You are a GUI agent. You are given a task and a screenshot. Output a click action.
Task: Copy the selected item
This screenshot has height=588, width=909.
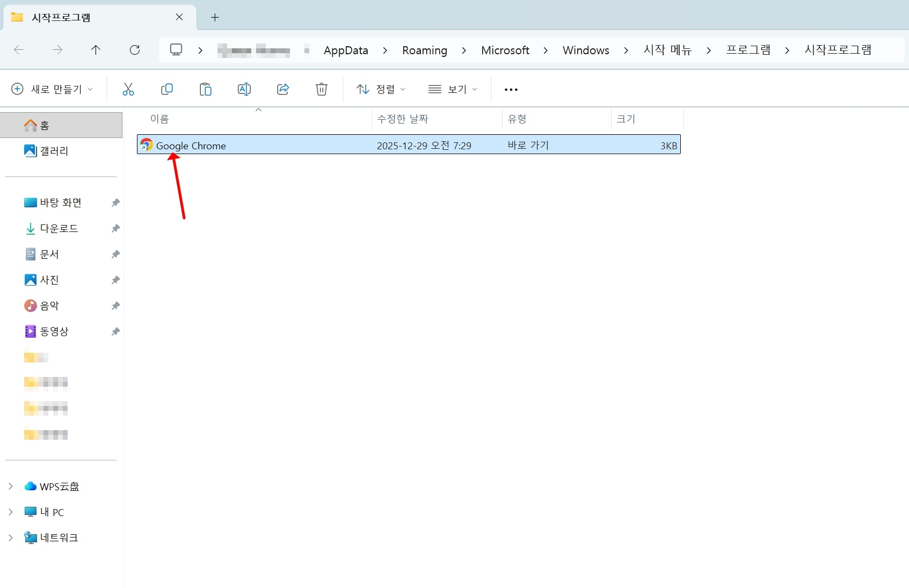tap(166, 89)
